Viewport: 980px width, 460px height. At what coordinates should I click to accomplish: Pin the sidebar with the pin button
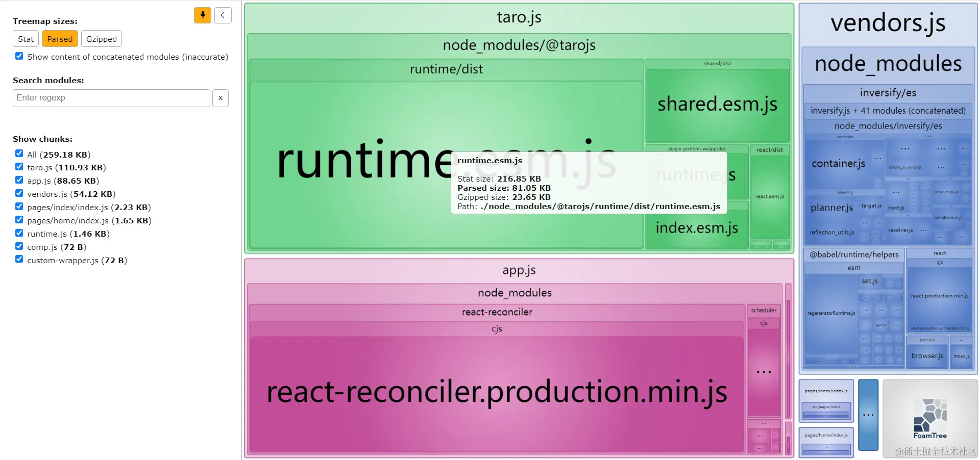tap(203, 15)
